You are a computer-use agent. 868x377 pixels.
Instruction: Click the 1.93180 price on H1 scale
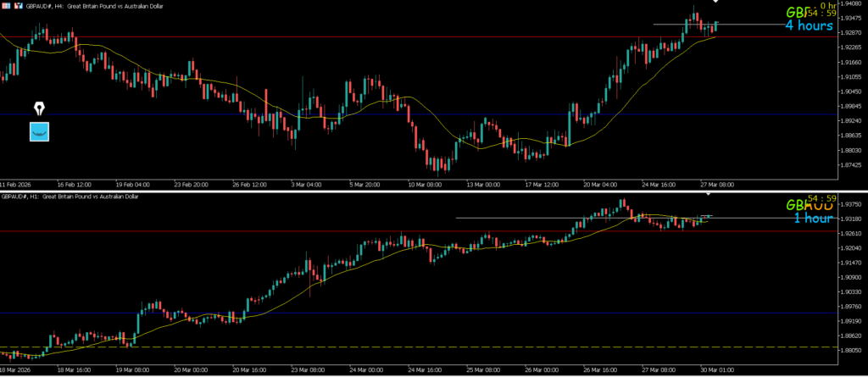point(849,219)
